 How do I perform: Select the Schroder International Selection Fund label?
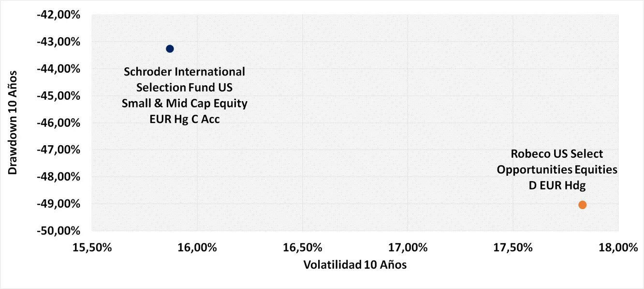click(185, 95)
